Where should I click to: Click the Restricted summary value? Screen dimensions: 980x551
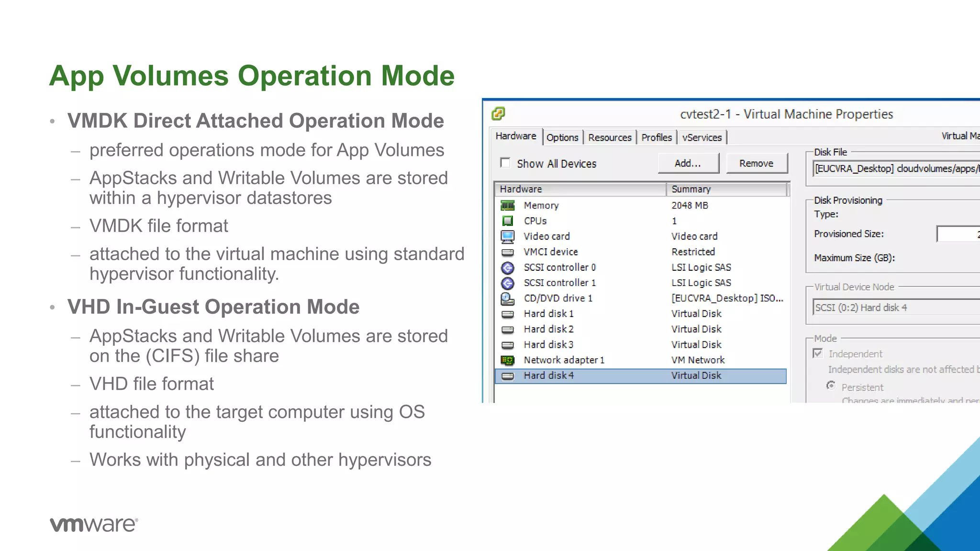(x=693, y=252)
